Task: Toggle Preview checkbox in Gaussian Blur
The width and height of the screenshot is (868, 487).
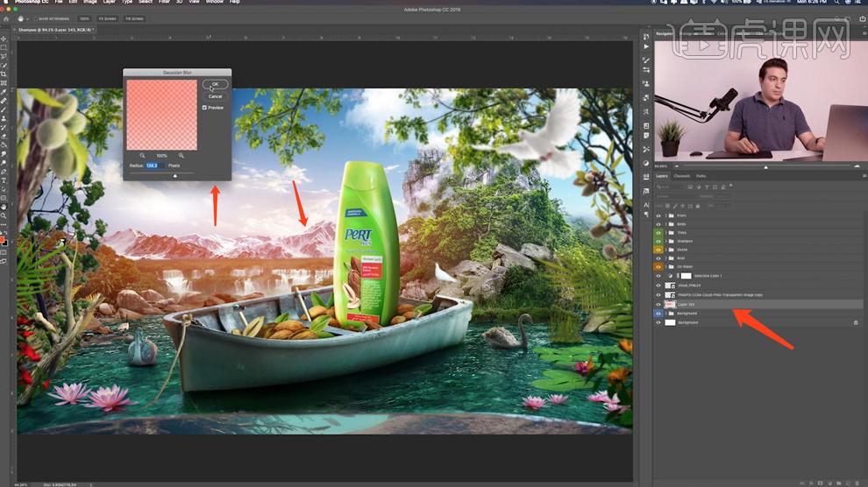Action: (204, 108)
